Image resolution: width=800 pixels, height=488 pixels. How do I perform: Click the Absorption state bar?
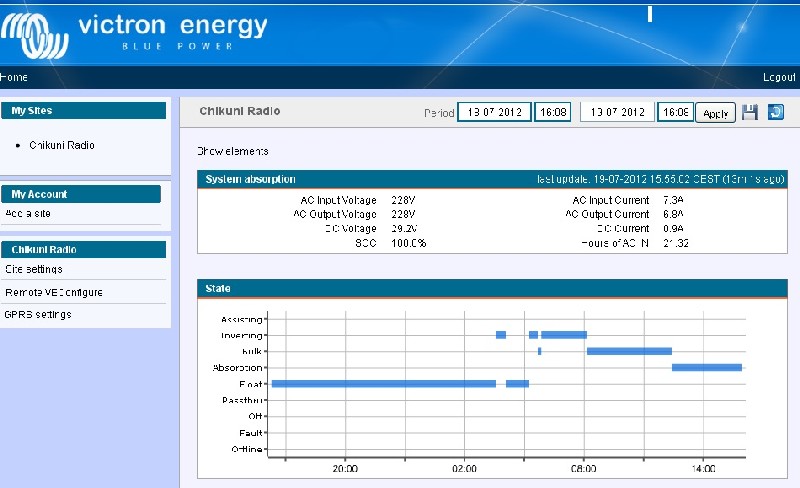[707, 368]
